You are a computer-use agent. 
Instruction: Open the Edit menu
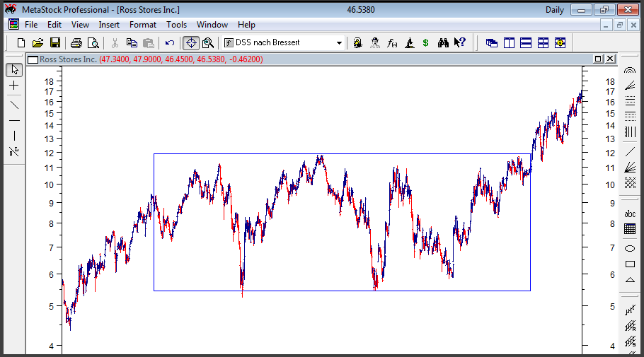54,25
